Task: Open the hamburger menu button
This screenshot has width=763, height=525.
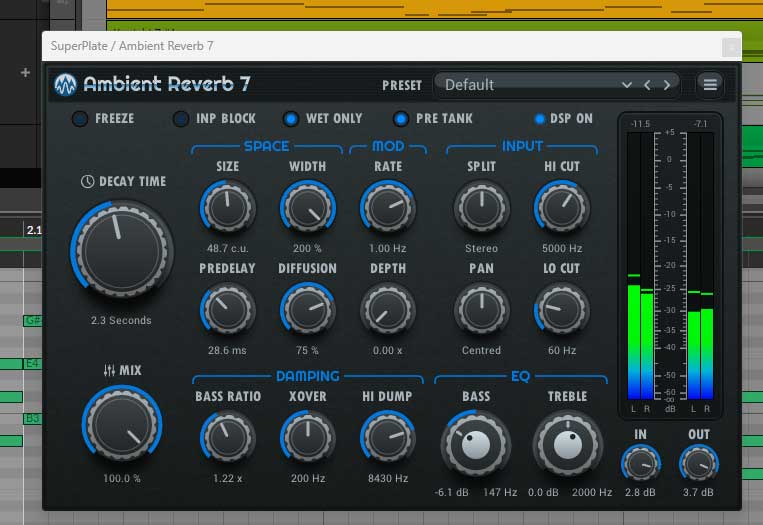Action: click(x=710, y=85)
